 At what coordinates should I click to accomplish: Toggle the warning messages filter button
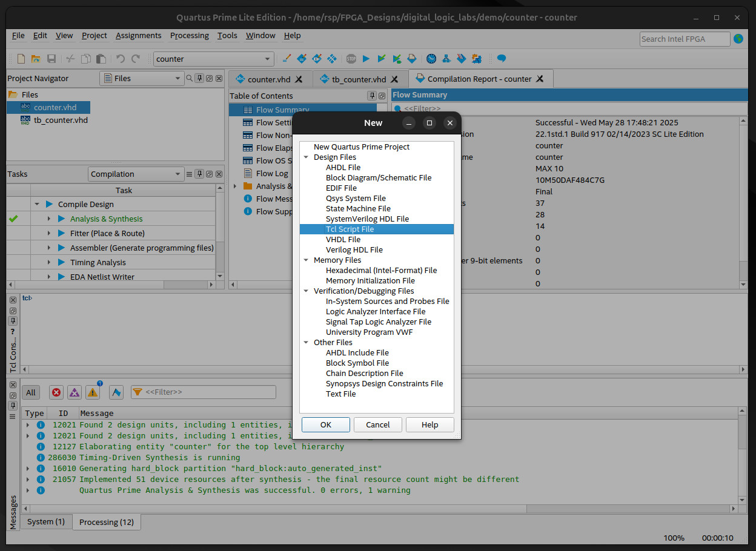pos(93,392)
